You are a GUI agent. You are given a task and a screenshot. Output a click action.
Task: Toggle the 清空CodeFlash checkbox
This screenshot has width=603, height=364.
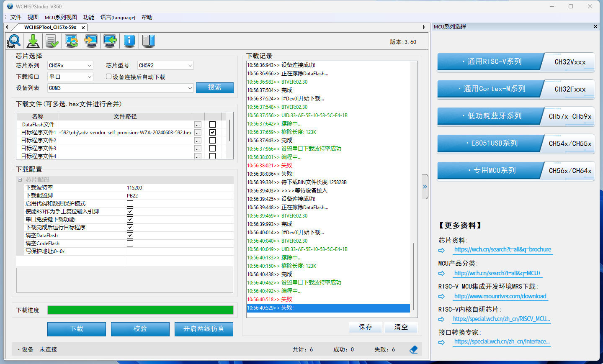(130, 244)
